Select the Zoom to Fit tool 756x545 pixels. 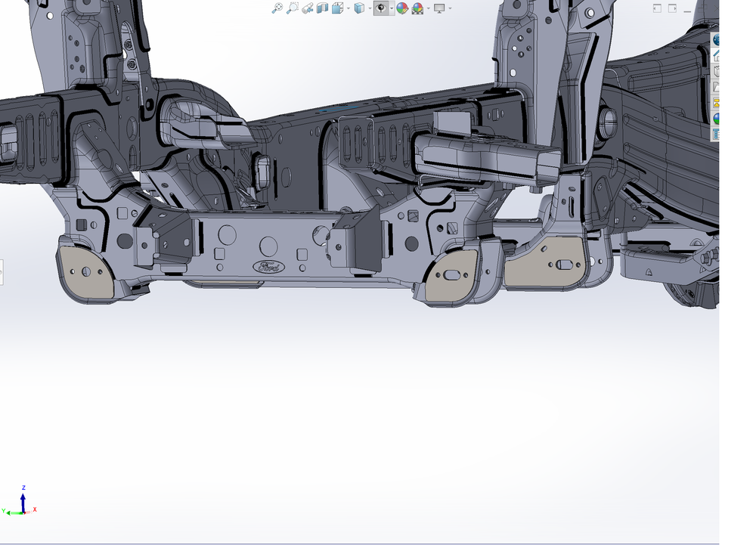point(277,9)
